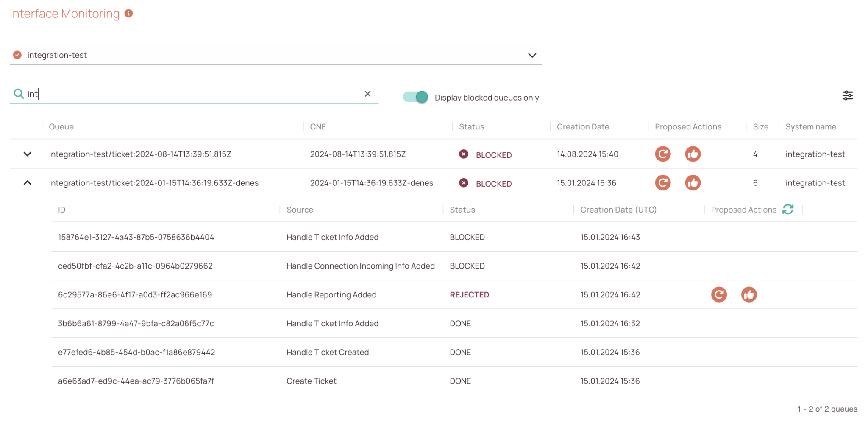The height and width of the screenshot is (423, 868).
Task: Retry the REJECTED Handle Reporting Added message
Action: [x=718, y=294]
